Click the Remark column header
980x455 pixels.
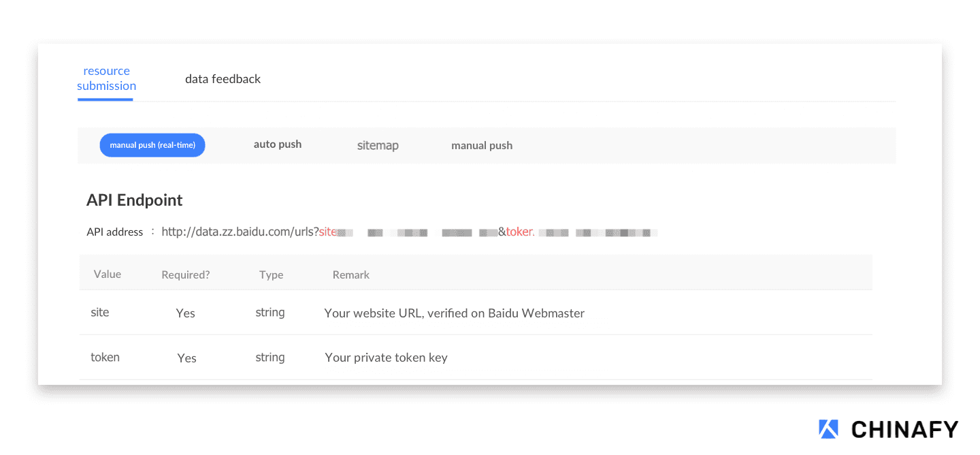point(351,275)
